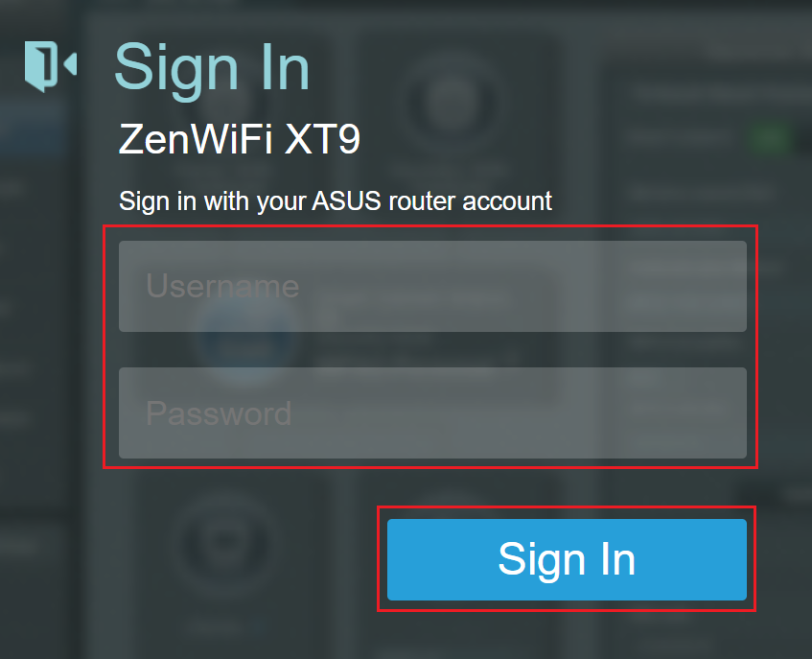Click the ASUS router account instruction text
This screenshot has width=812, height=659.
click(336, 201)
